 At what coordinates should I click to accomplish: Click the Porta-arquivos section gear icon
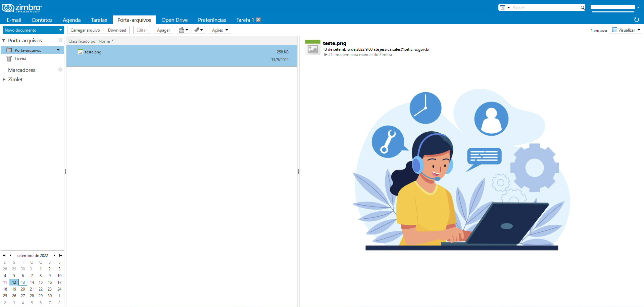(x=60, y=40)
